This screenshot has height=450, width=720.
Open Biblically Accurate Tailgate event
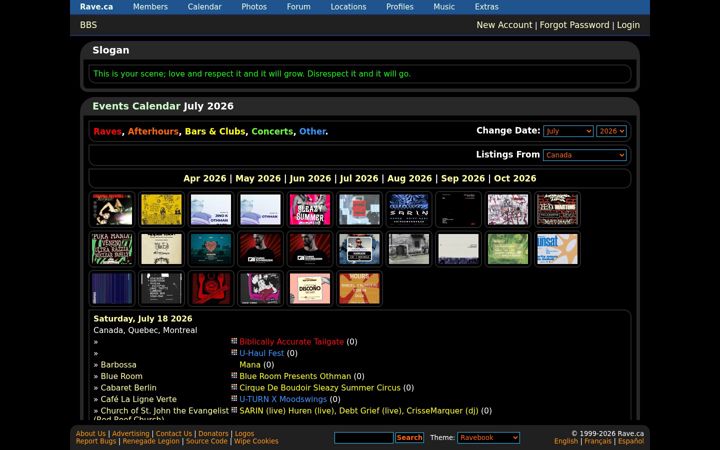(x=292, y=342)
